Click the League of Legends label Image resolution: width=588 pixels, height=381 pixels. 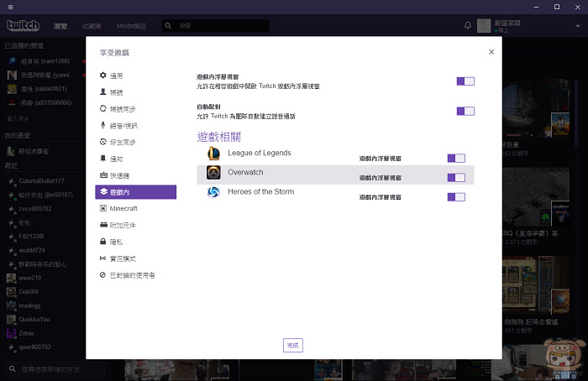point(260,153)
